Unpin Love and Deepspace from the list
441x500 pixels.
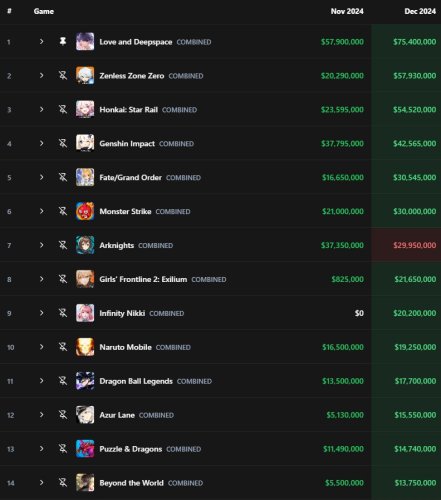click(x=63, y=41)
